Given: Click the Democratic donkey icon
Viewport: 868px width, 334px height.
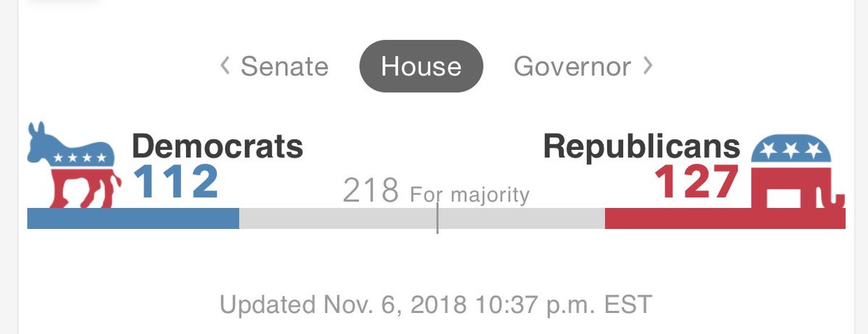Looking at the screenshot, I should click(x=72, y=164).
